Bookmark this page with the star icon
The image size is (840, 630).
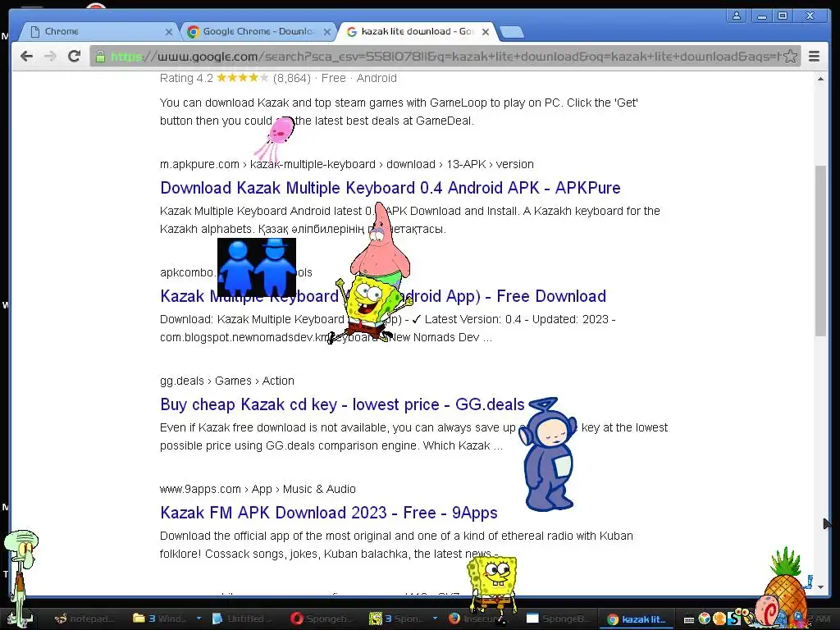791,57
